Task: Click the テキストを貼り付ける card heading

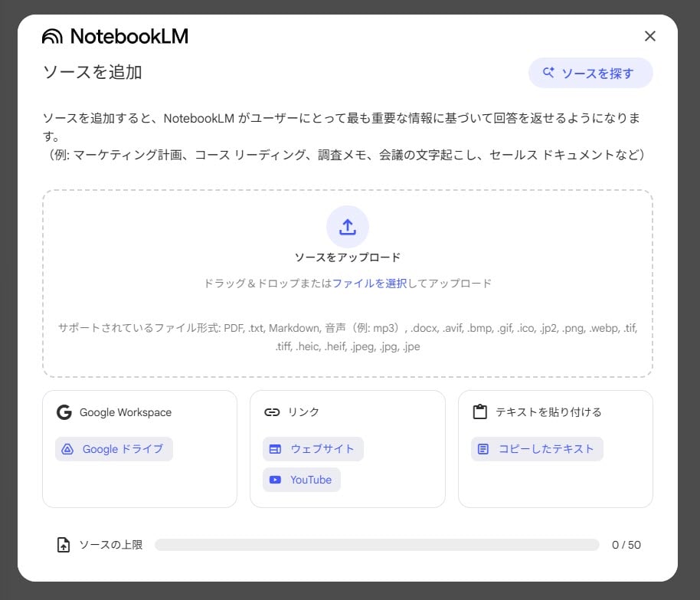Action: click(x=548, y=412)
